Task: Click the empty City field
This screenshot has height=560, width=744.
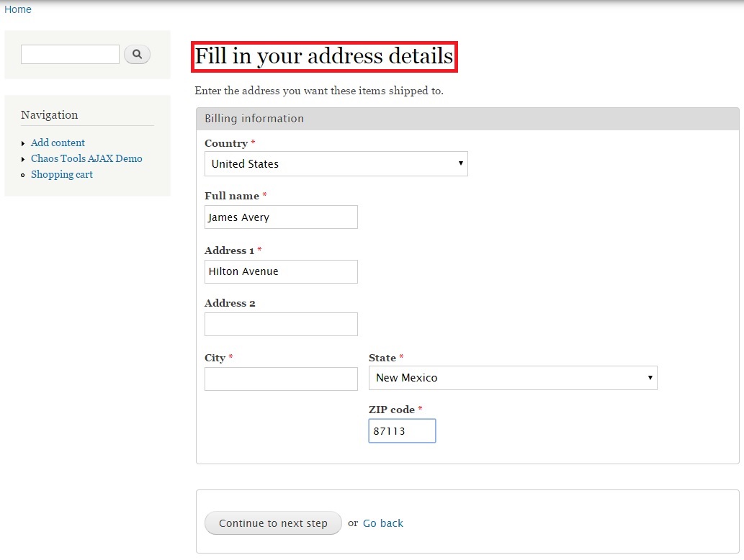Action: point(281,379)
